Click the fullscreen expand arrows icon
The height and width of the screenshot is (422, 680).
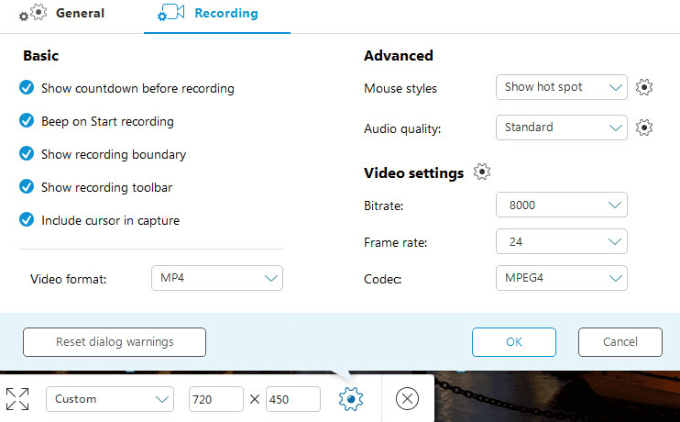click(17, 399)
